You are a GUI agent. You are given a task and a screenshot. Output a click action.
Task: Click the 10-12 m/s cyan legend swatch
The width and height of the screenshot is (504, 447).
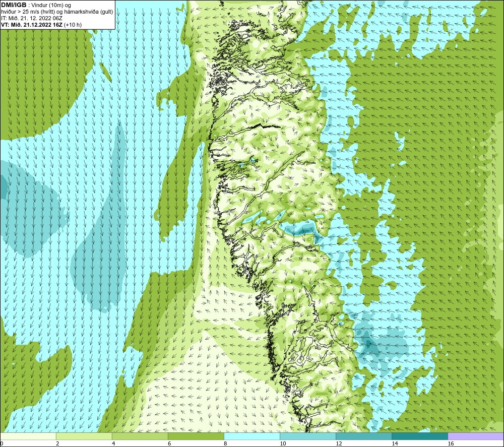coord(308,436)
